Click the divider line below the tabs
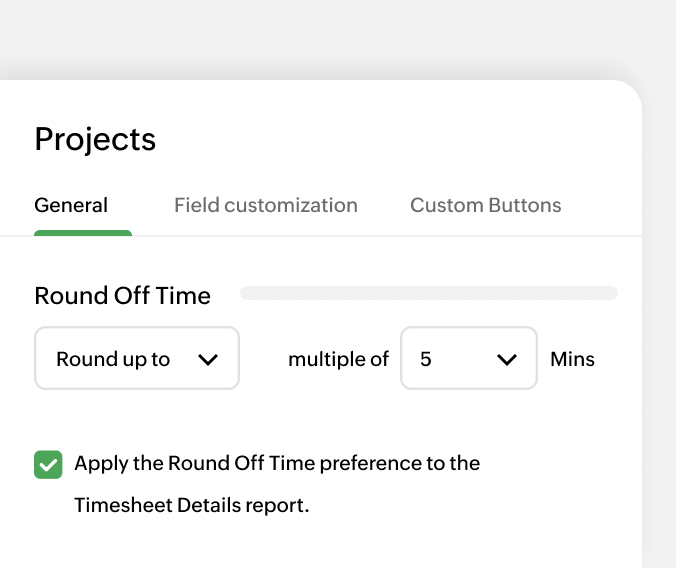The image size is (676, 568). tap(400, 236)
